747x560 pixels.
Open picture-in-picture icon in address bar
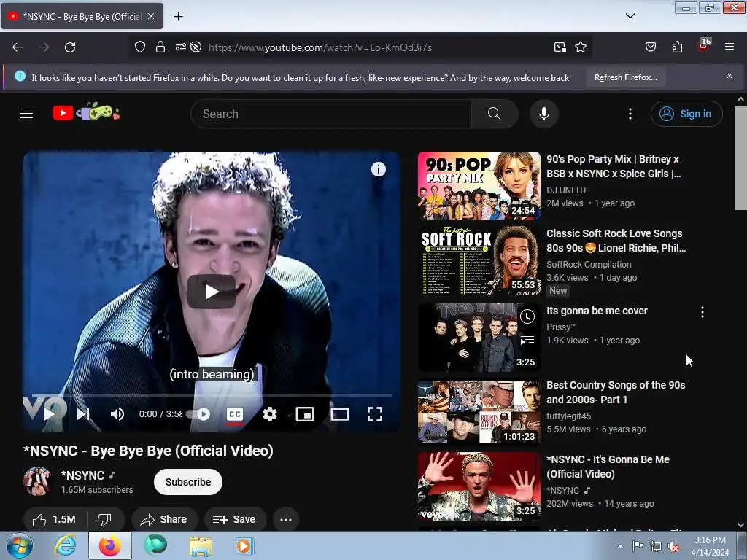(560, 47)
